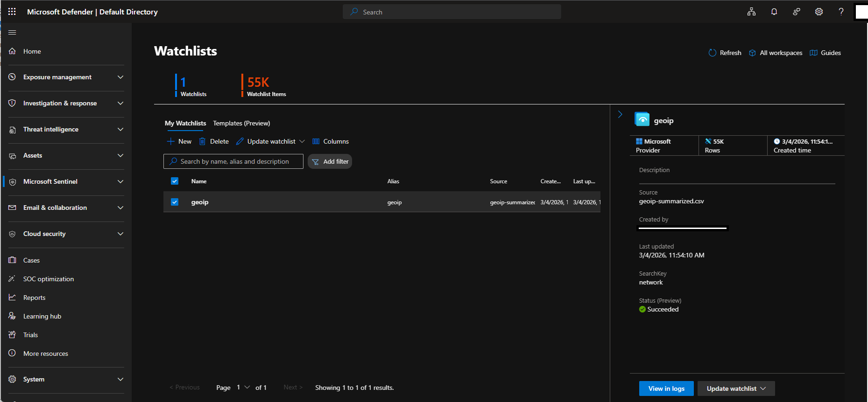Image resolution: width=868 pixels, height=402 pixels.
Task: Uncheck the geoip row checkbox
Action: 175,202
